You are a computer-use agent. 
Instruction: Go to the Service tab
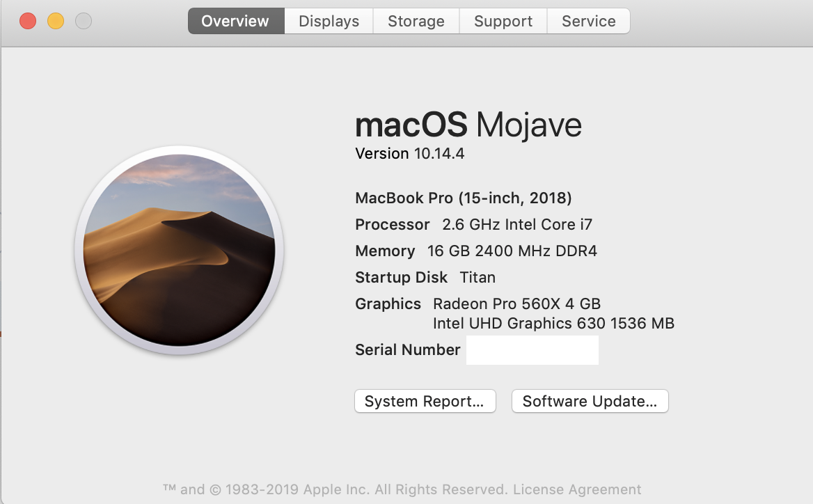[x=588, y=22]
